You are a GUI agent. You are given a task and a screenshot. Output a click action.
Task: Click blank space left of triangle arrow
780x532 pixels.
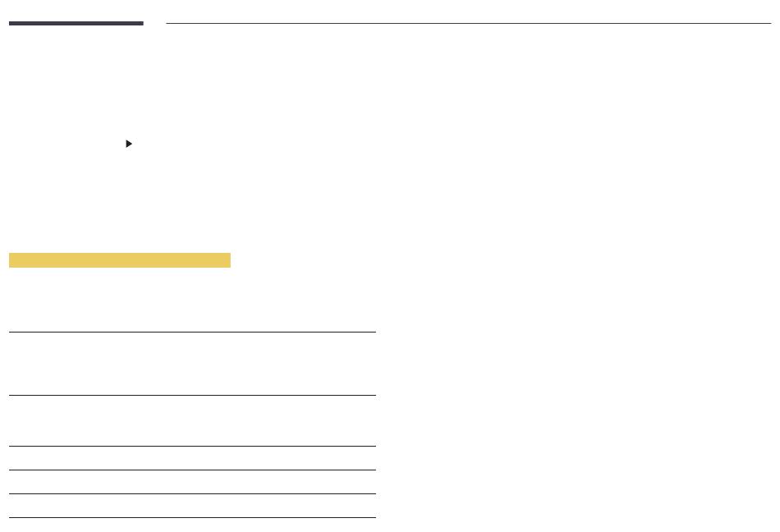coord(65,144)
